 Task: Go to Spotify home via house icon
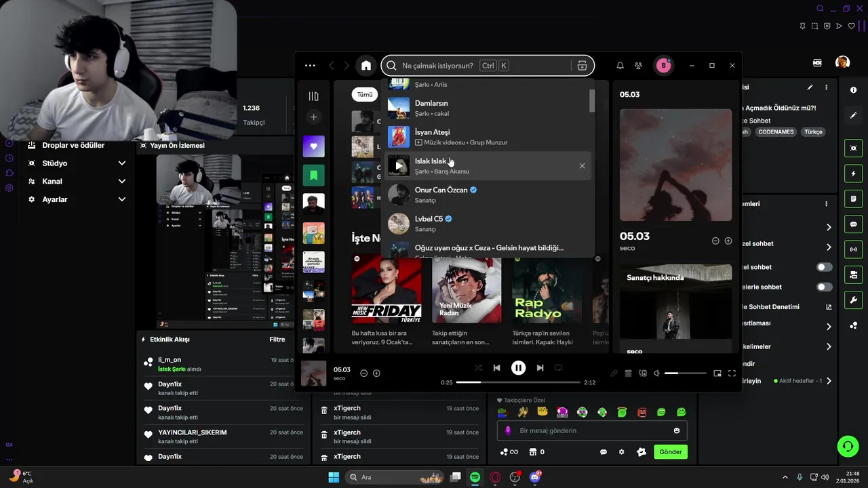(x=366, y=66)
